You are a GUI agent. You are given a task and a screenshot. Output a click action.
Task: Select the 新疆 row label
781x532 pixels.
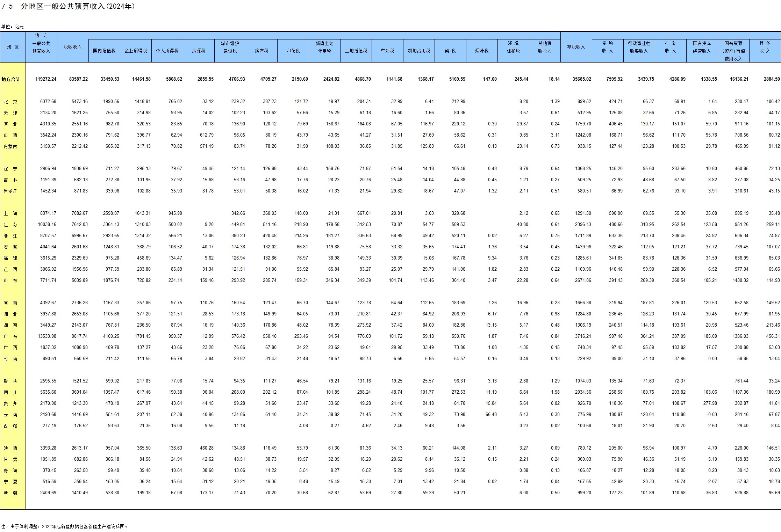pyautogui.click(x=10, y=493)
